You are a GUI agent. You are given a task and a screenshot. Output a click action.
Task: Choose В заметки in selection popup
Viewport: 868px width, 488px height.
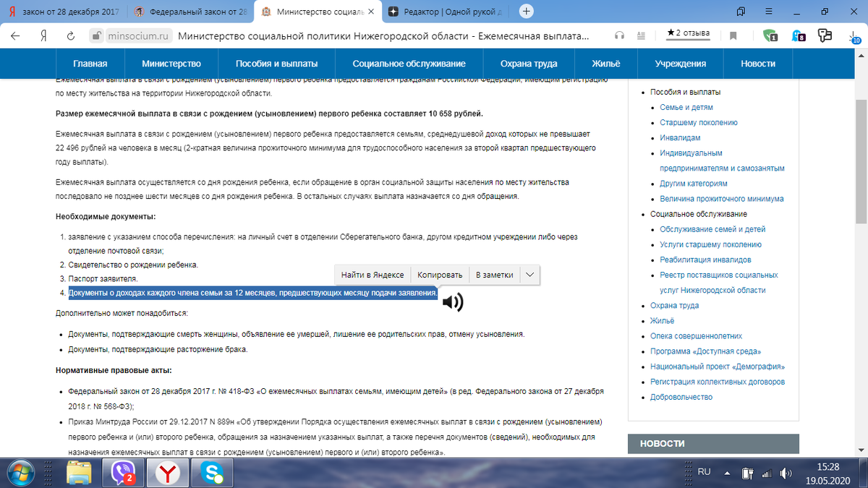pos(494,275)
